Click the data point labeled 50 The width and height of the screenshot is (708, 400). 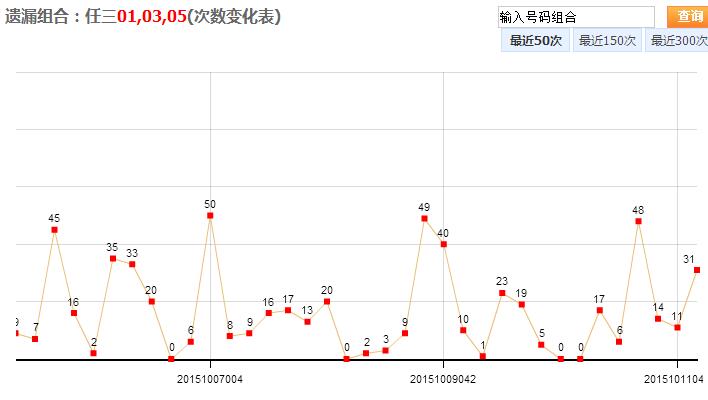click(x=210, y=216)
